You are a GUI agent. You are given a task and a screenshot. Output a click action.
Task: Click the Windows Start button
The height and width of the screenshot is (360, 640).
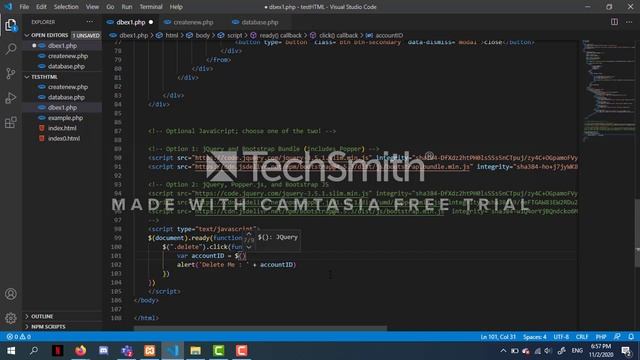[11, 351]
